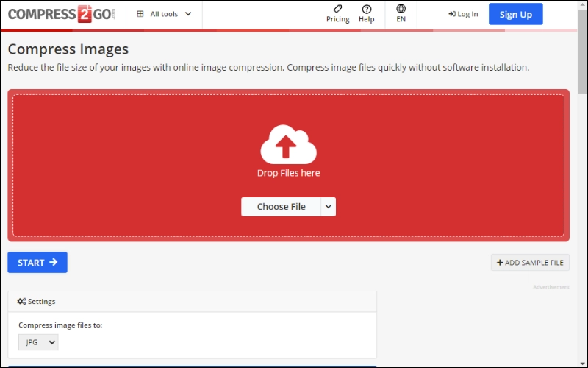Click the globe language icon

click(401, 9)
